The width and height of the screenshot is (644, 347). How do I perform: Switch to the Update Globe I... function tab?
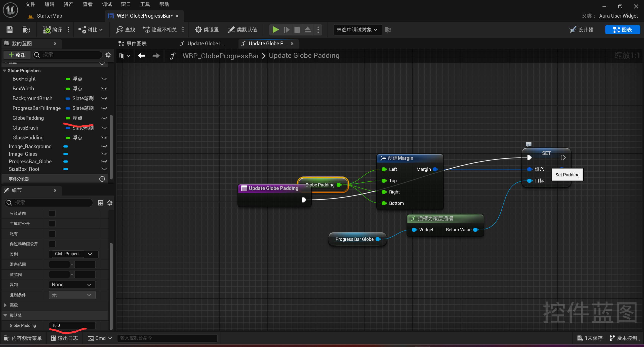[202, 44]
